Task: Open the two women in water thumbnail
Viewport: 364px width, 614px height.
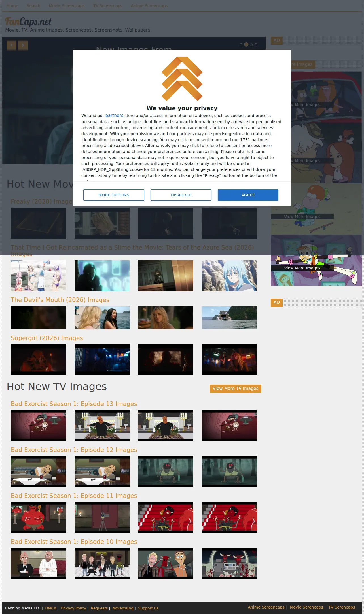Action: [102, 318]
